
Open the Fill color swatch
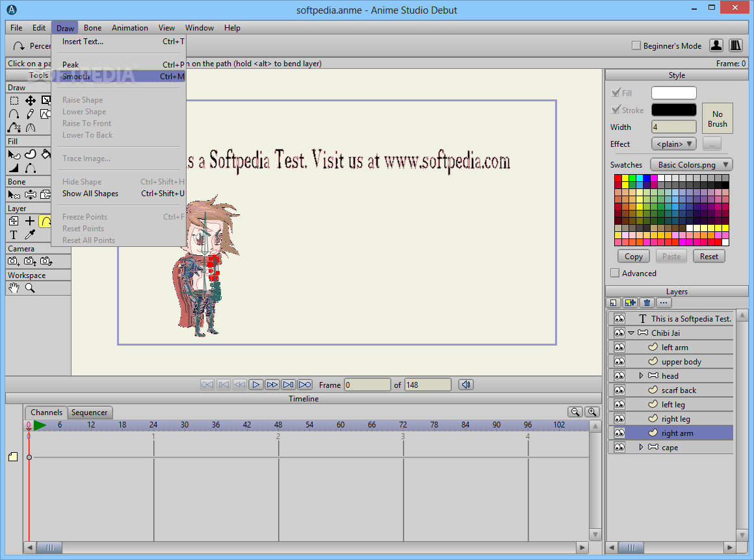tap(673, 93)
